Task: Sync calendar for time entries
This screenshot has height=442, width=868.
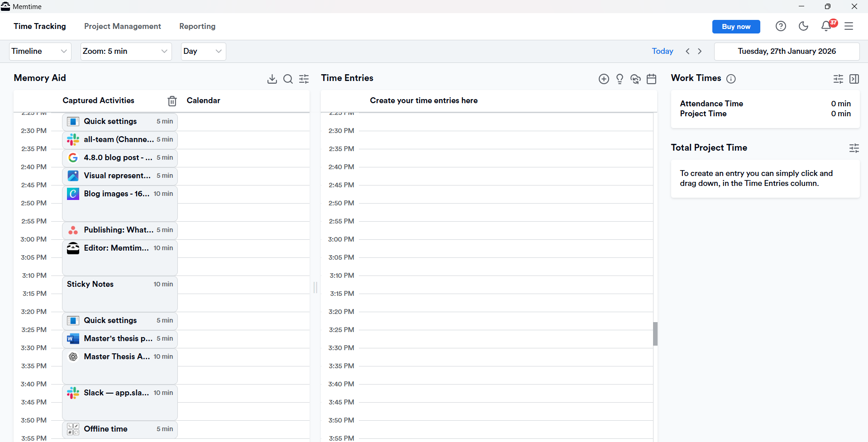Action: [635, 79]
